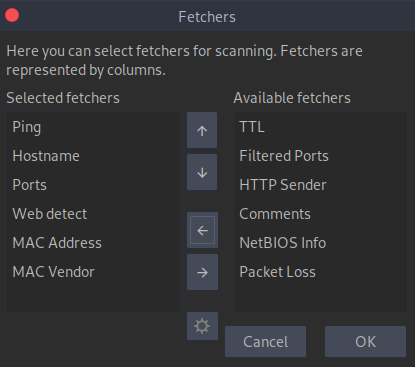Choose Filtered Ports from available fetchers
The height and width of the screenshot is (367, 415).
pos(320,156)
